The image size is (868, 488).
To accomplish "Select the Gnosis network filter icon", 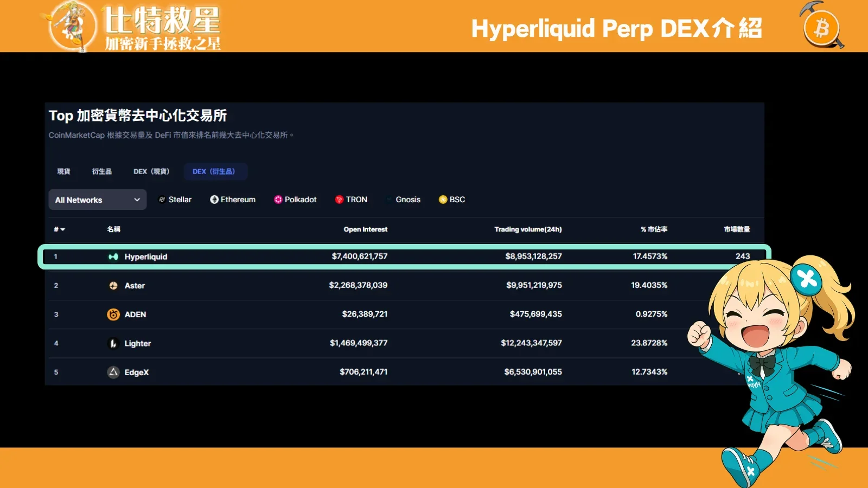I will click(x=388, y=200).
